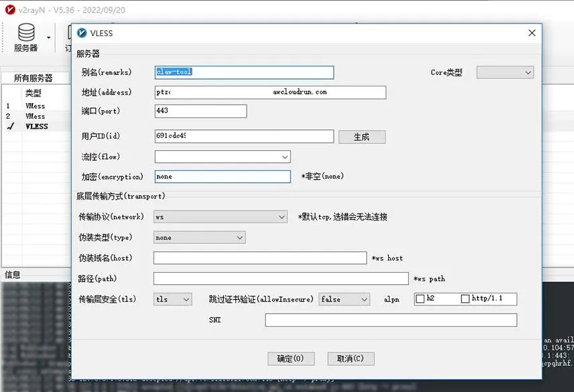Click the checkmark beside VLESS row
This screenshot has width=574, height=392.
pyautogui.click(x=11, y=127)
